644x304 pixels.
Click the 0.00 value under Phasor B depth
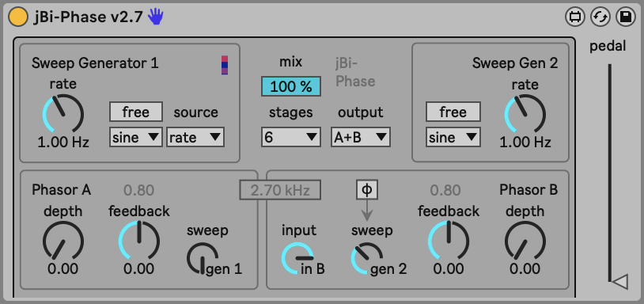click(525, 269)
